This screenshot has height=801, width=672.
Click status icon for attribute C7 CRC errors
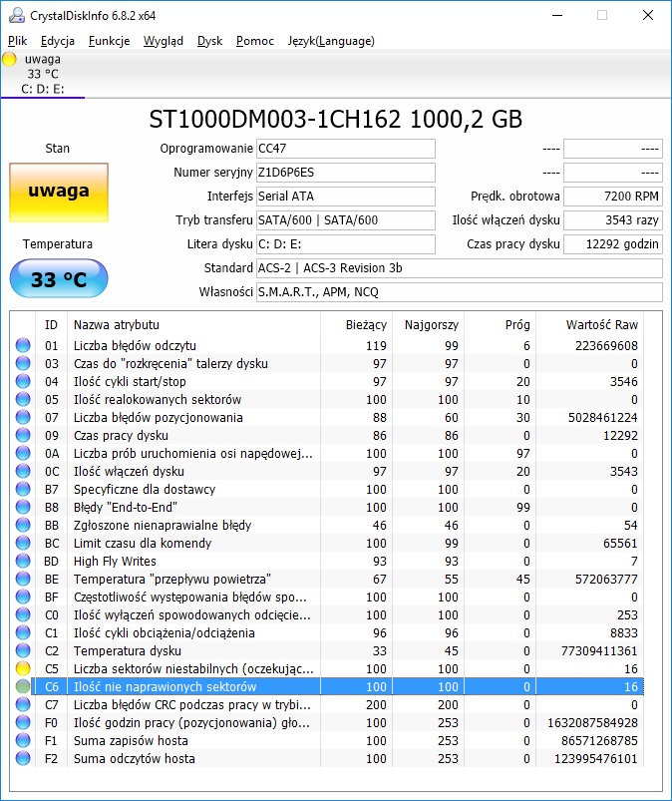(x=23, y=704)
